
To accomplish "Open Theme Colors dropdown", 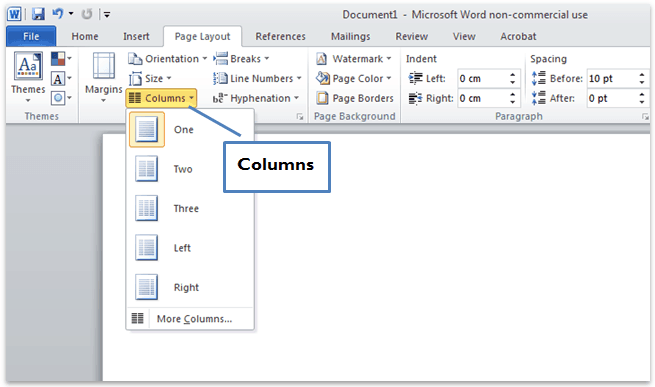I will pos(61,59).
